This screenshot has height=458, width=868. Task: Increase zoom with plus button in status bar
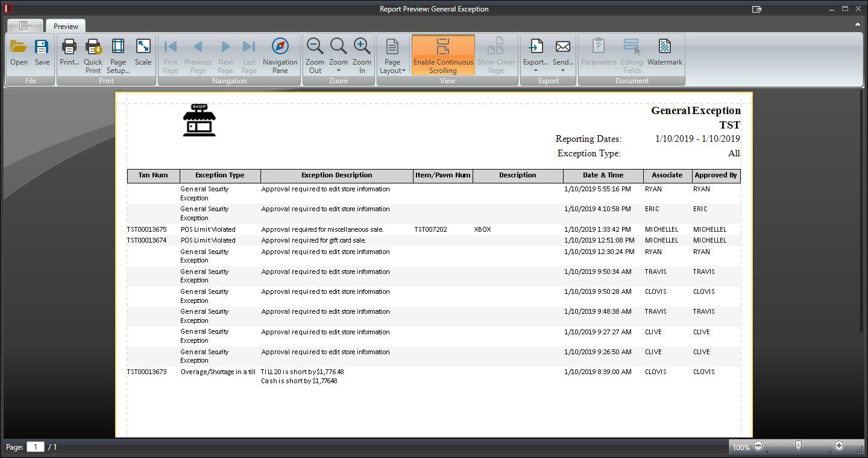coord(838,446)
